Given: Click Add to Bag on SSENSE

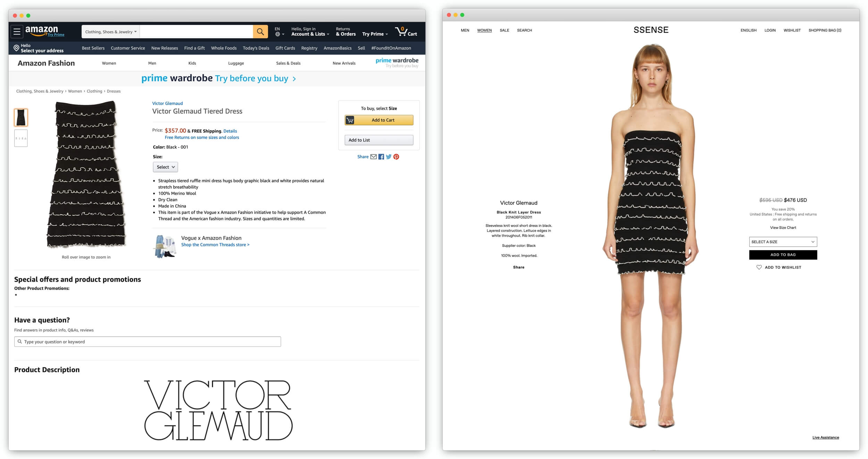Looking at the screenshot, I should click(782, 255).
